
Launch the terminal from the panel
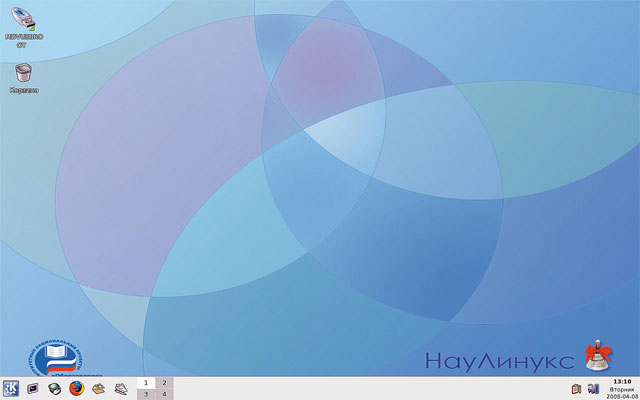(33, 389)
